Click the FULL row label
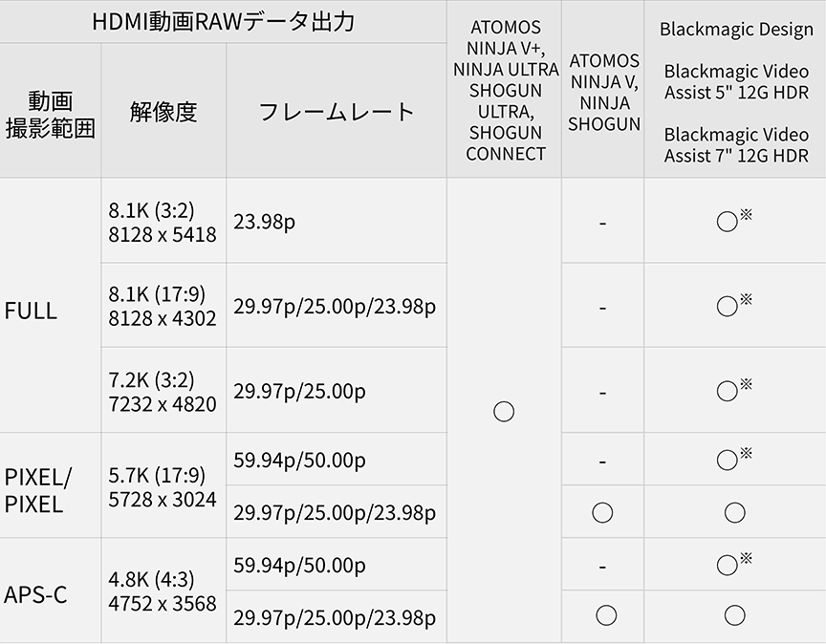The height and width of the screenshot is (644, 826). pos(31,311)
